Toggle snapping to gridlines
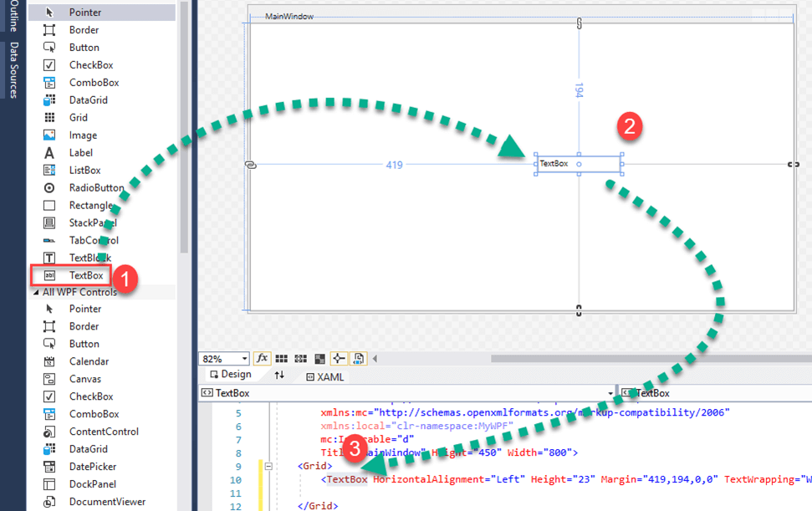This screenshot has width=812, height=511. 301,358
